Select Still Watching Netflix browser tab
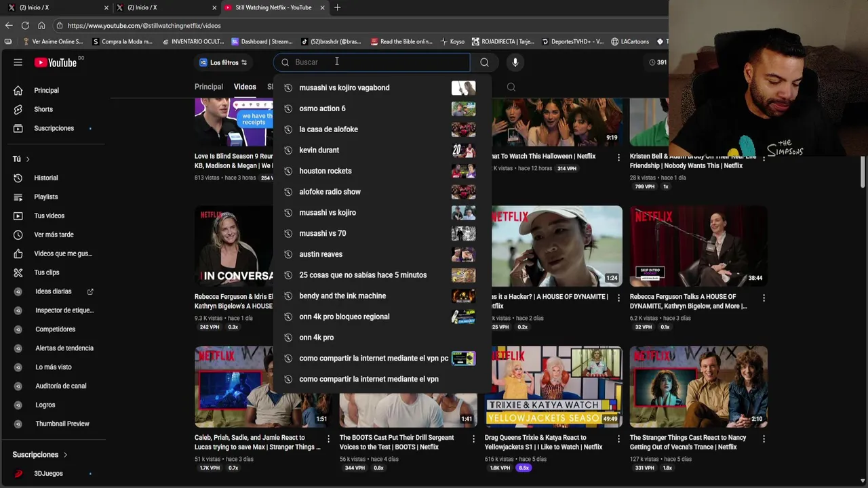 click(x=275, y=7)
